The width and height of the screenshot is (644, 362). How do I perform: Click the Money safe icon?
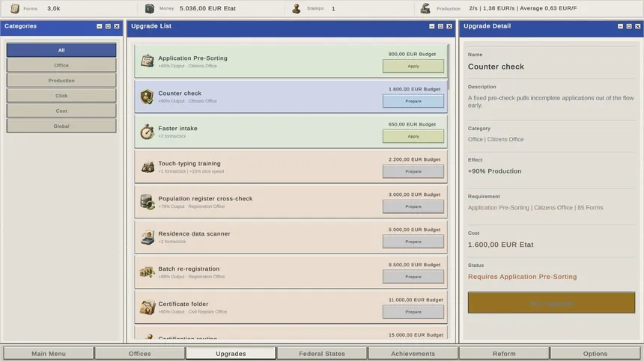click(x=150, y=8)
